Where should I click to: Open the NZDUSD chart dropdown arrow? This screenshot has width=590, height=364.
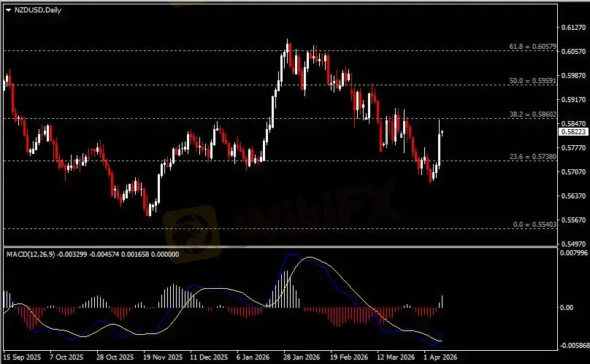[x=8, y=10]
